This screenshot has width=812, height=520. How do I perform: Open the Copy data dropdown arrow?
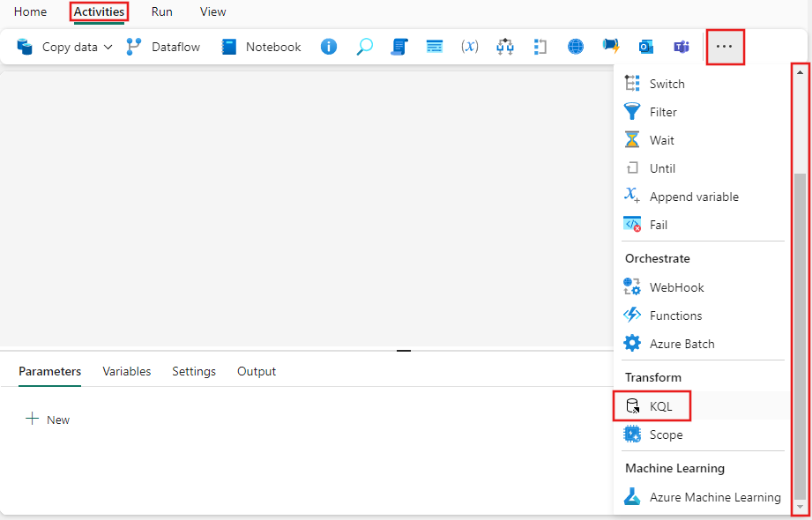(x=108, y=47)
